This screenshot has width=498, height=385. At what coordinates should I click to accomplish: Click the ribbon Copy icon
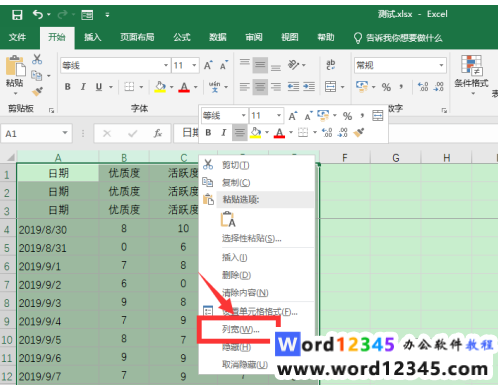(36, 76)
